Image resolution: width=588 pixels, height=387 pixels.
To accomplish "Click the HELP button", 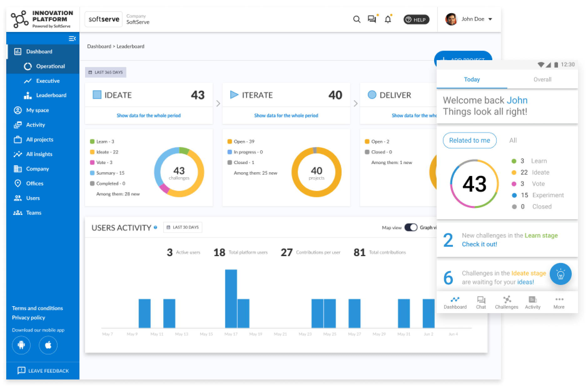I will click(x=416, y=19).
